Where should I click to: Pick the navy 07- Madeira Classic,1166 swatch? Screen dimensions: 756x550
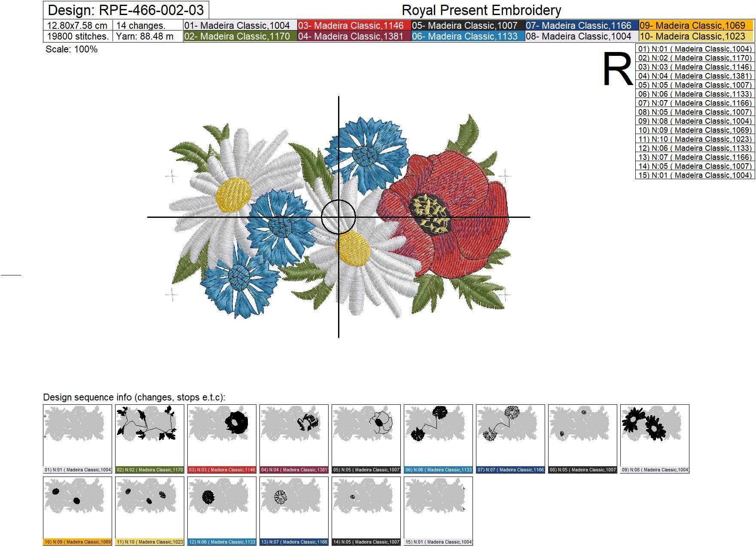pyautogui.click(x=582, y=25)
